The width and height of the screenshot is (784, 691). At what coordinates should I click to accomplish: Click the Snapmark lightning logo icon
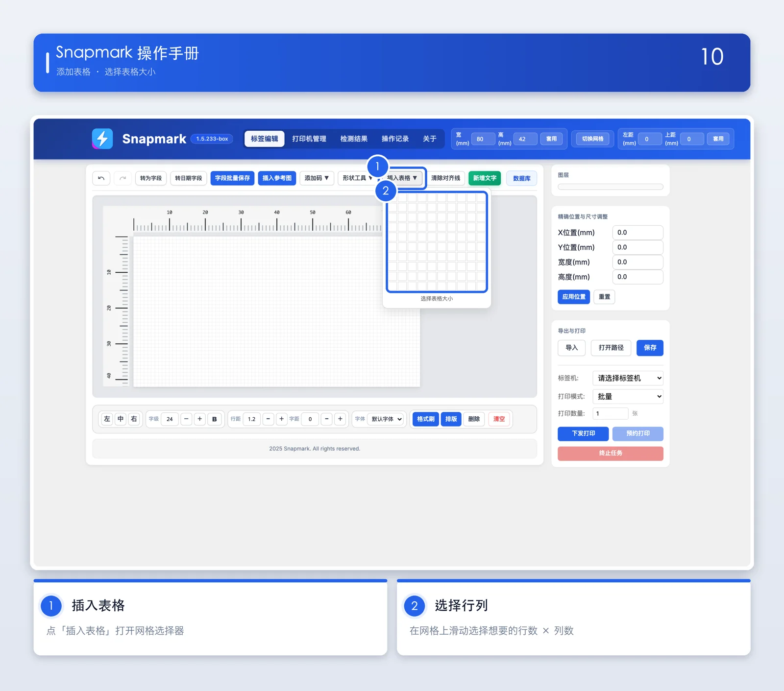tap(102, 139)
